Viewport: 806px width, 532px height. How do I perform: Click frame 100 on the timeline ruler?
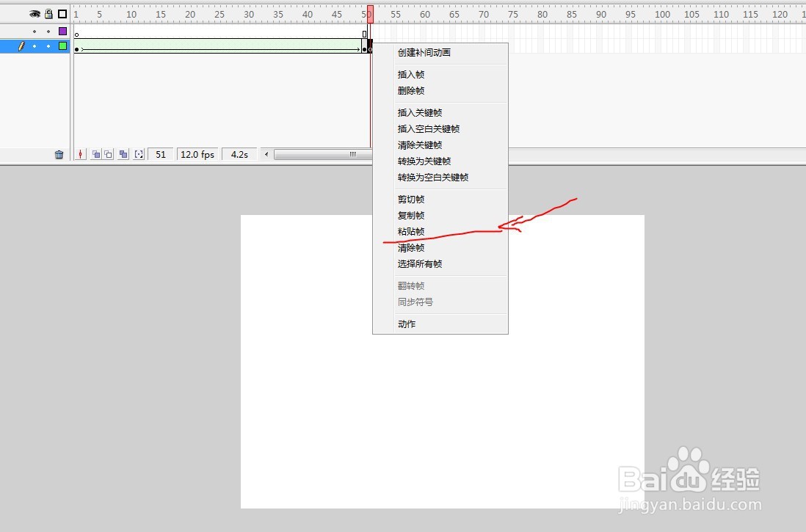(662, 15)
